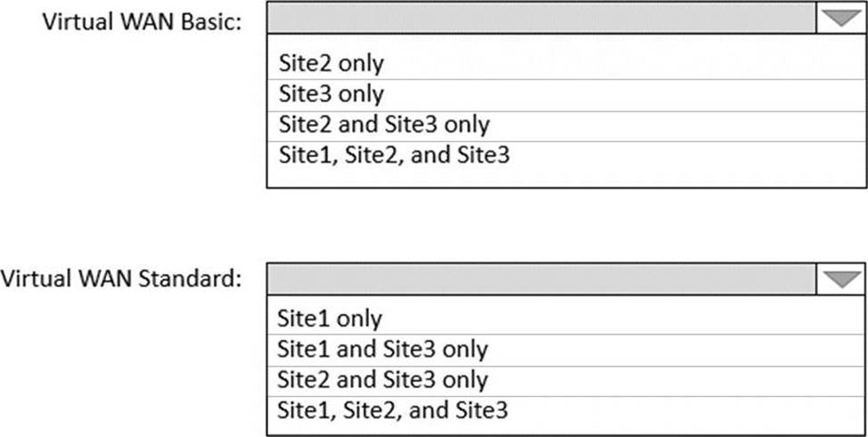Viewport: 868px width, 437px height.
Task: Collapse the Virtual WAN Standard list using its triangle
Action: point(840,279)
